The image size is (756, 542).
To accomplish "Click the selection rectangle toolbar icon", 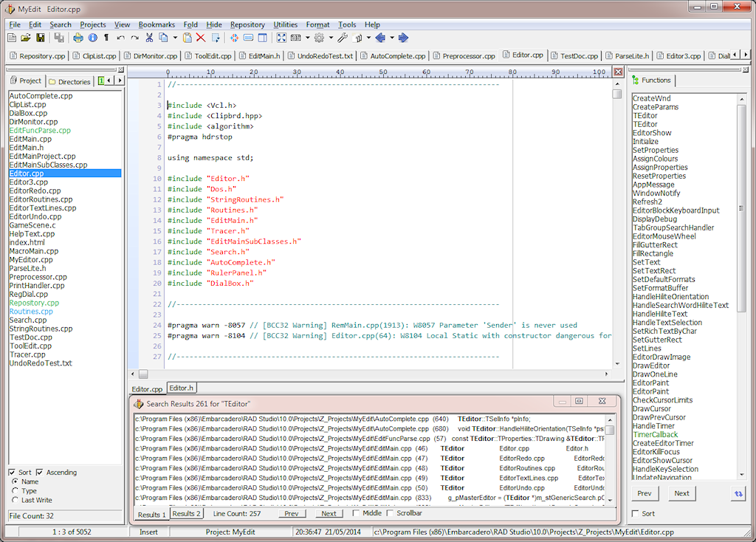I will point(216,38).
